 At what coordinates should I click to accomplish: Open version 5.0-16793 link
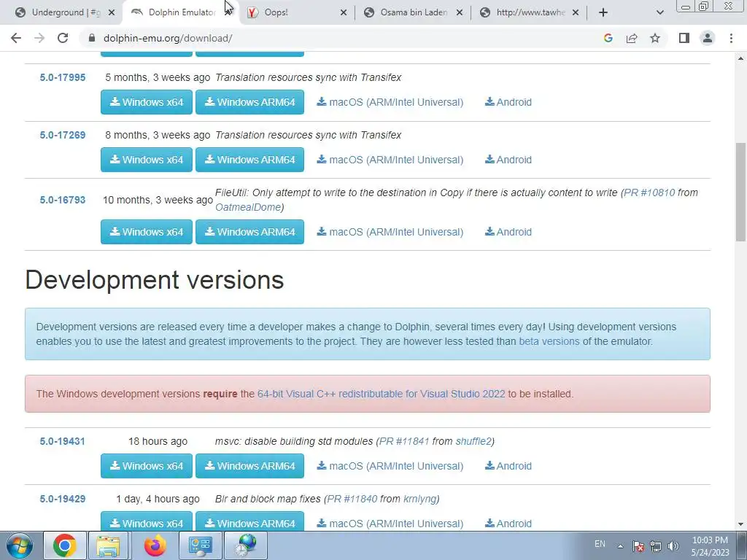[63, 200]
